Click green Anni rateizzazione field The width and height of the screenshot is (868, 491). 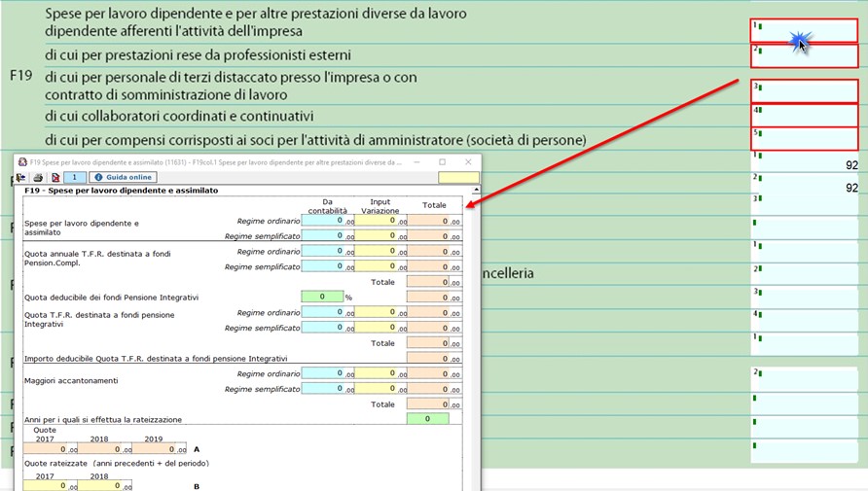[427, 419]
